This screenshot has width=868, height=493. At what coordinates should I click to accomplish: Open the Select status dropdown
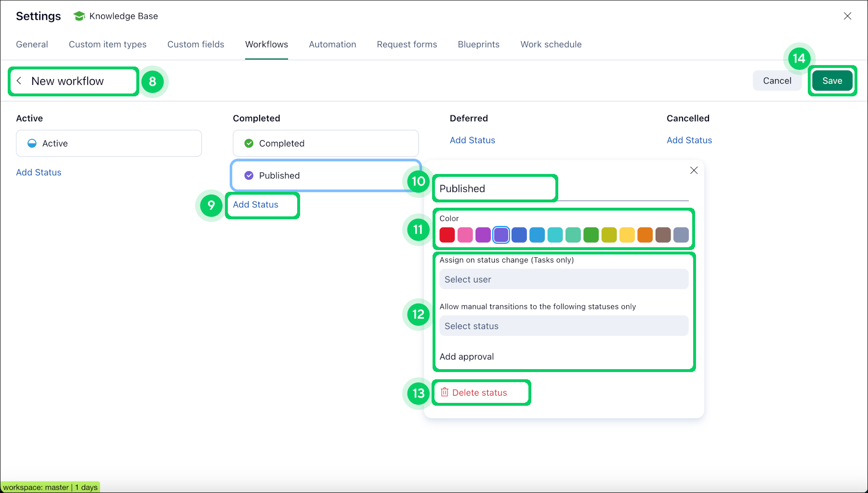pyautogui.click(x=564, y=326)
